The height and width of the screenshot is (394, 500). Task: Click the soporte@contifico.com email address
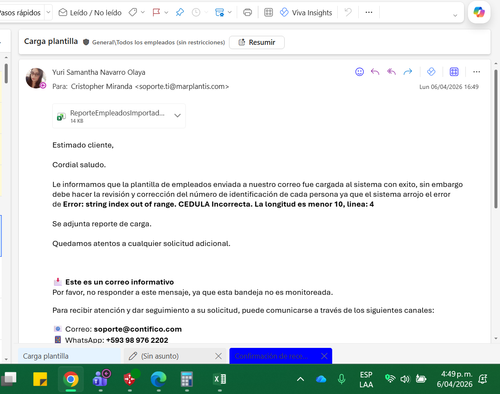tap(138, 329)
